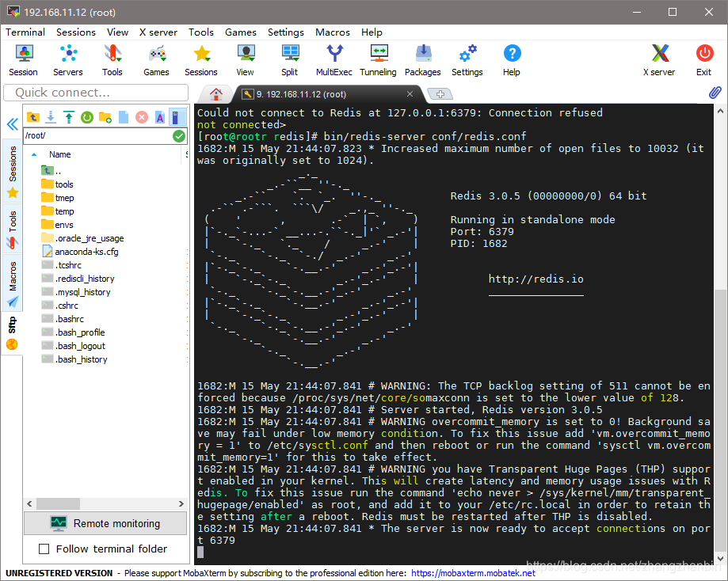The image size is (728, 581).
Task: Open the Terminal menu
Action: point(25,32)
